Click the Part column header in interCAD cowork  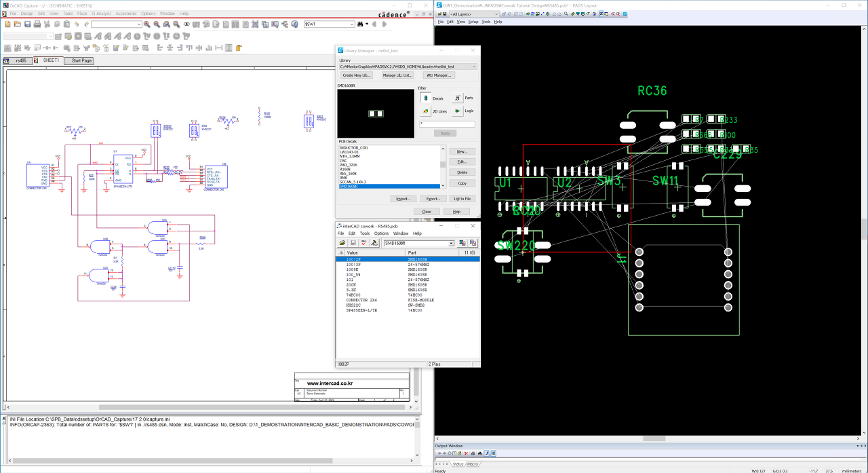[x=433, y=252]
